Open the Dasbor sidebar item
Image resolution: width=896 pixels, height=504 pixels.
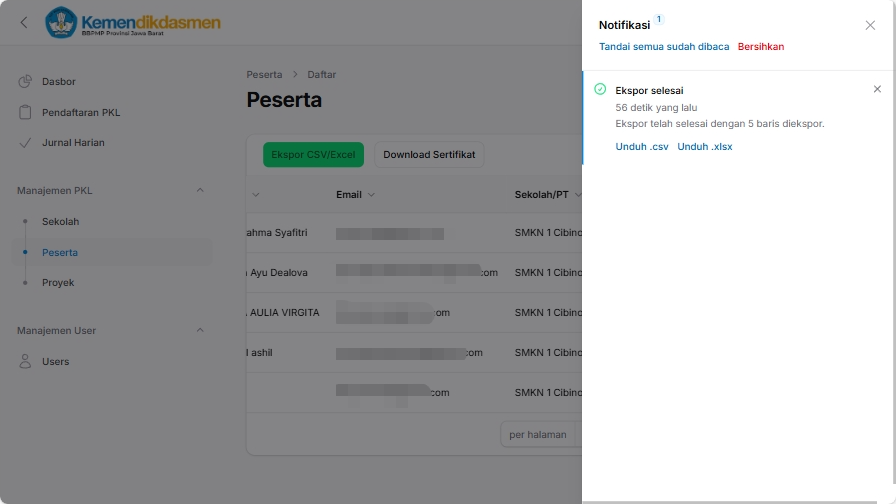tap(58, 82)
